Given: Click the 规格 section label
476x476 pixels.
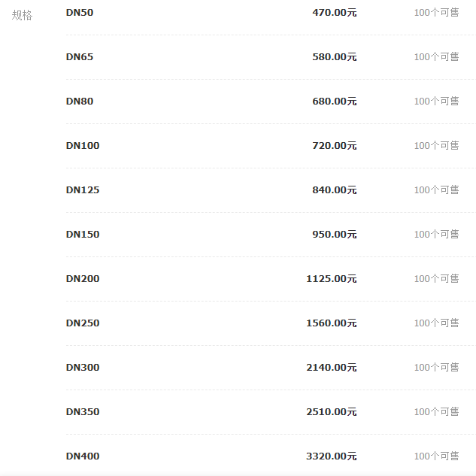Looking at the screenshot, I should [x=23, y=15].
